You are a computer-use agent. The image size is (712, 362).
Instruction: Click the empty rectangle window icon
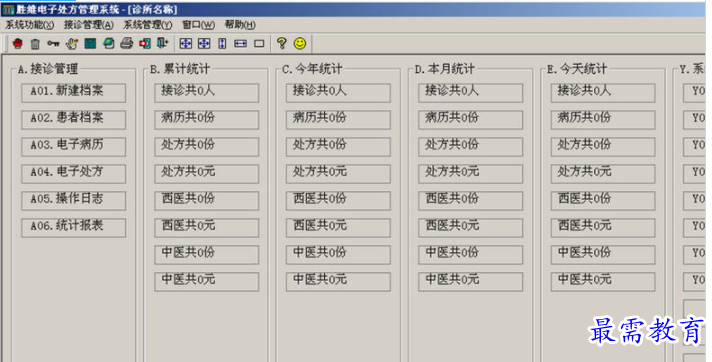pyautogui.click(x=259, y=44)
